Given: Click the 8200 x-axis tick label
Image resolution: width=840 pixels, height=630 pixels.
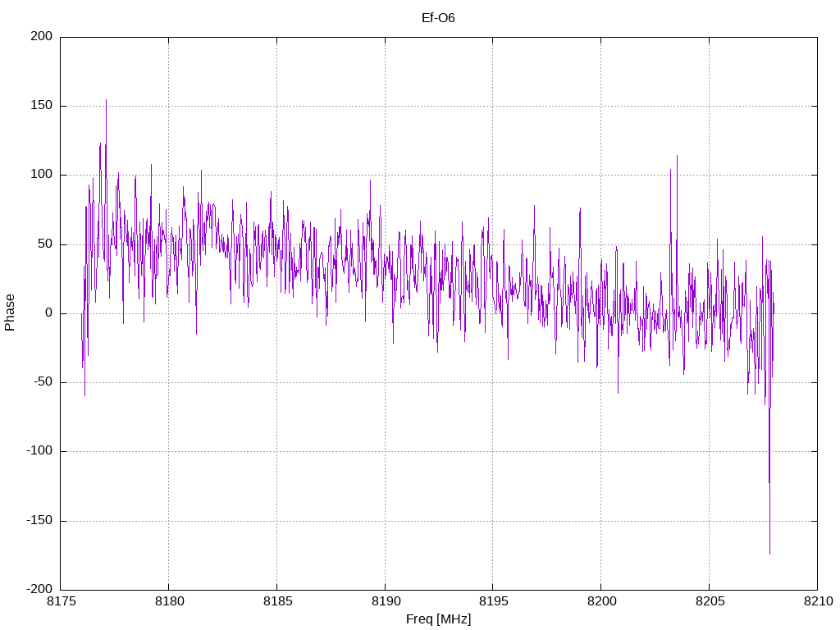Looking at the screenshot, I should point(601,601).
